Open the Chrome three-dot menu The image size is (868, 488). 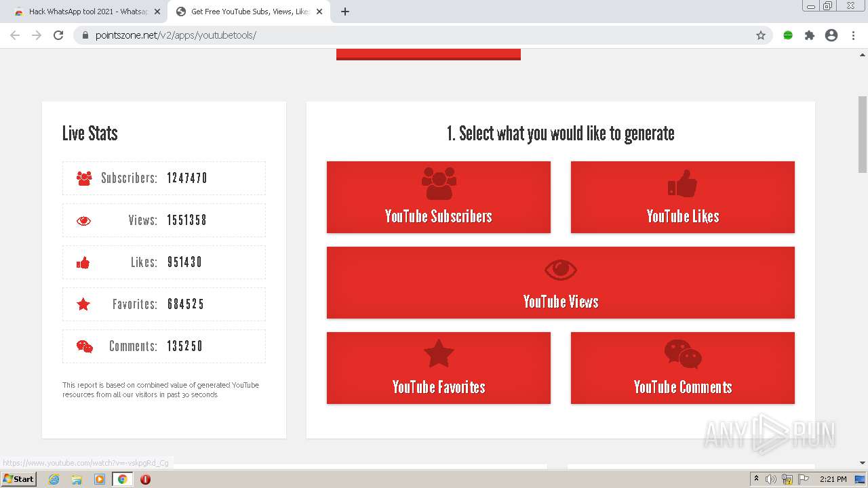[x=853, y=35]
